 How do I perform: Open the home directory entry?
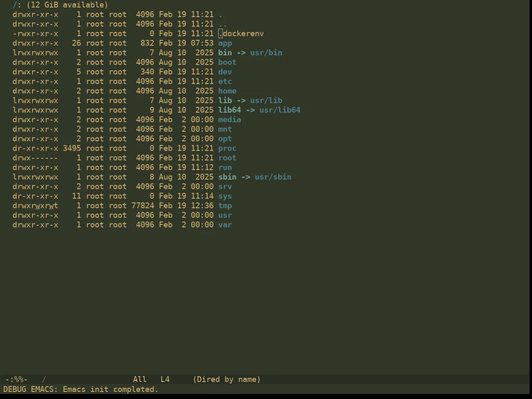[227, 91]
